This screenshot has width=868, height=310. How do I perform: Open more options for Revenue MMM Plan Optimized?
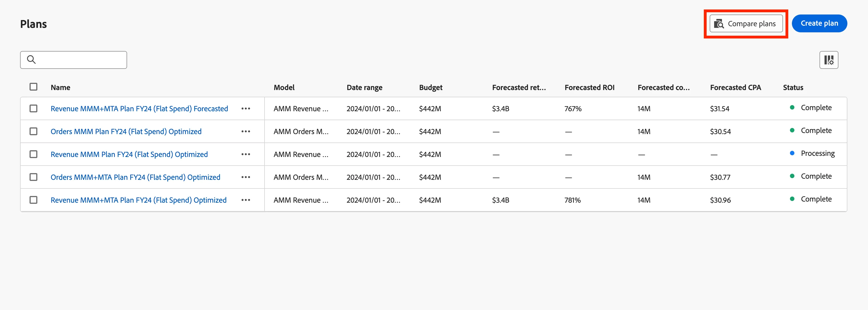coord(246,154)
